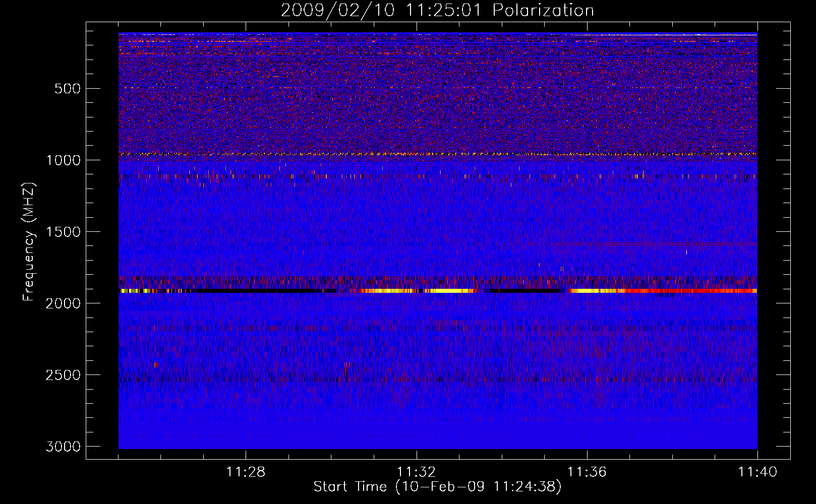This screenshot has height=504, width=816.
Task: Click the plot title "2009/02/10 11:25:01 Polarization"
Action: coord(437,10)
